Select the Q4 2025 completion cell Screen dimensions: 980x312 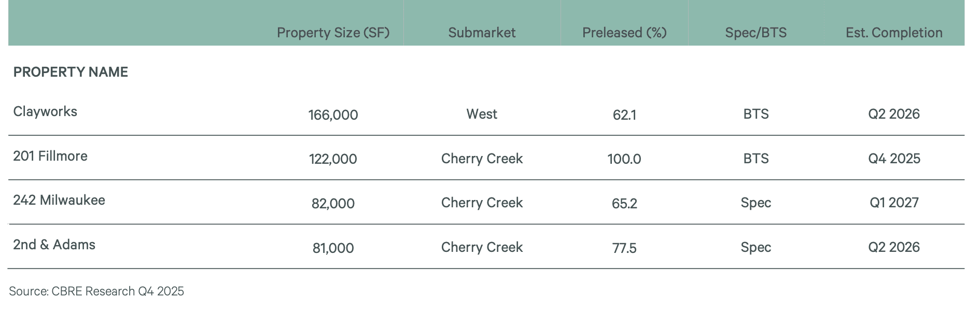click(894, 159)
